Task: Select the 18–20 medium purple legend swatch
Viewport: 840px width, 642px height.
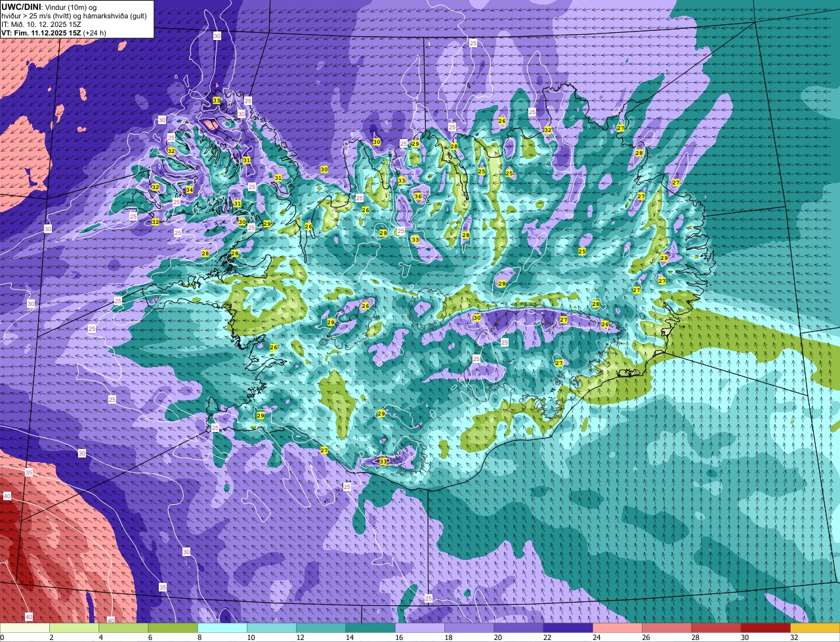Action: click(469, 628)
